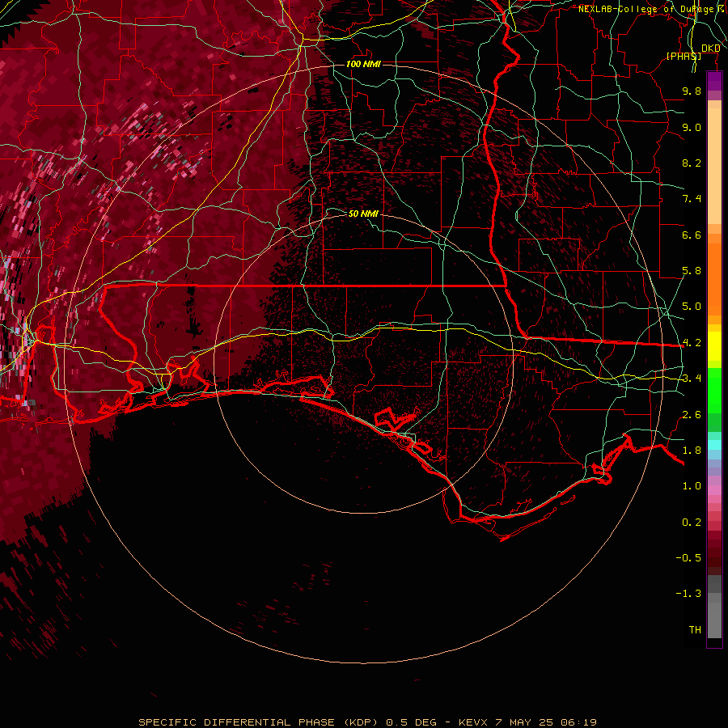The height and width of the screenshot is (728, 728).
Task: Click the -0.5 scale value
Action: [x=688, y=558]
